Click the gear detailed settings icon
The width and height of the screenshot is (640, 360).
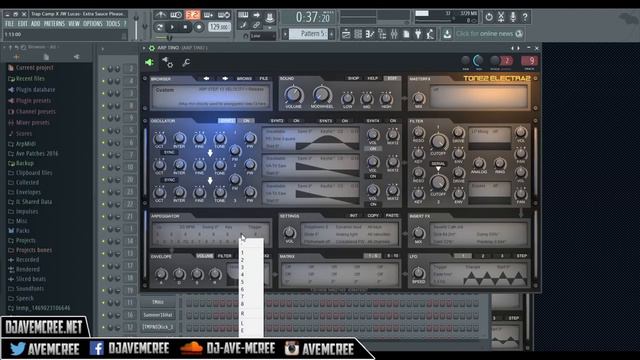click(x=168, y=62)
